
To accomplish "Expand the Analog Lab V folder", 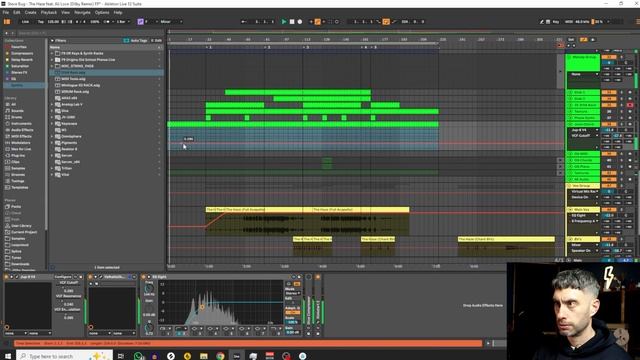I will (52, 104).
